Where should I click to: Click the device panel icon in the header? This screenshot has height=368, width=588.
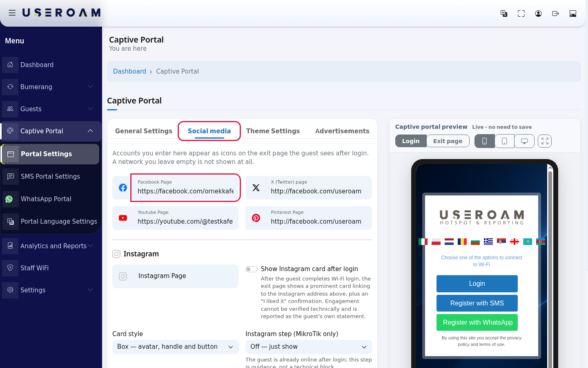tap(572, 13)
